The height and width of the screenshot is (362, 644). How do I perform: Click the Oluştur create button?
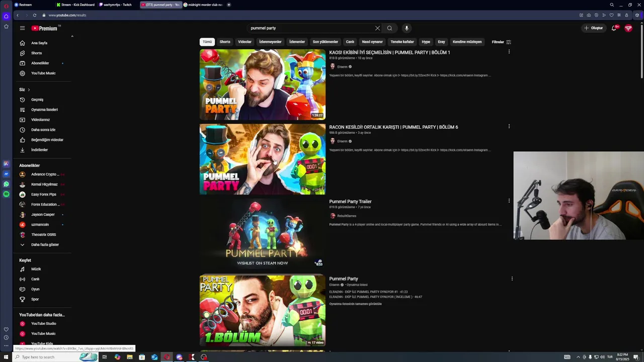(594, 28)
